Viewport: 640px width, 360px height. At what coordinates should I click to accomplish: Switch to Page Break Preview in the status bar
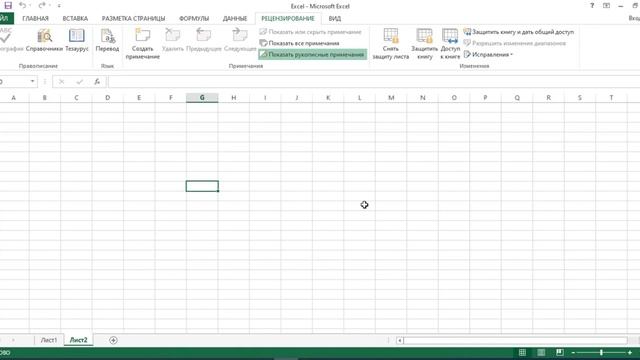pyautogui.click(x=560, y=353)
